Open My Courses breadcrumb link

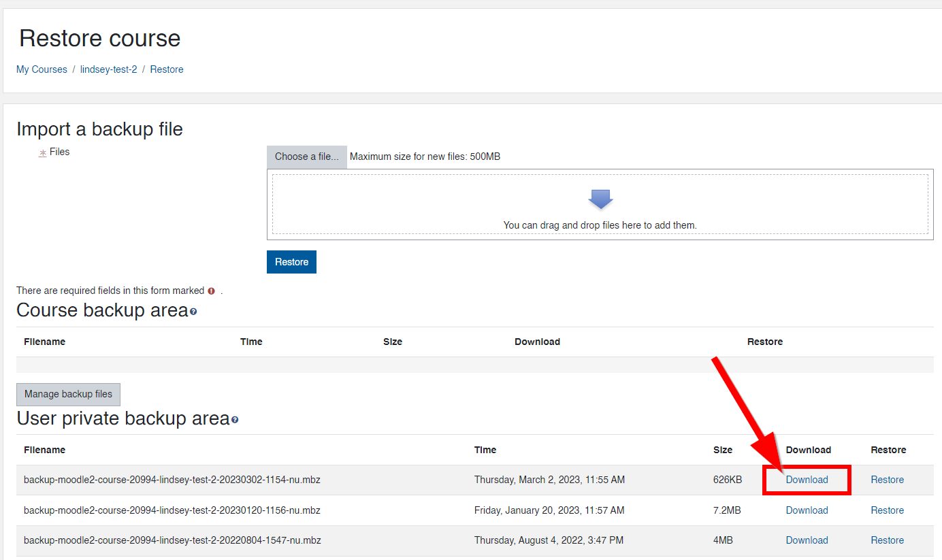(x=42, y=69)
